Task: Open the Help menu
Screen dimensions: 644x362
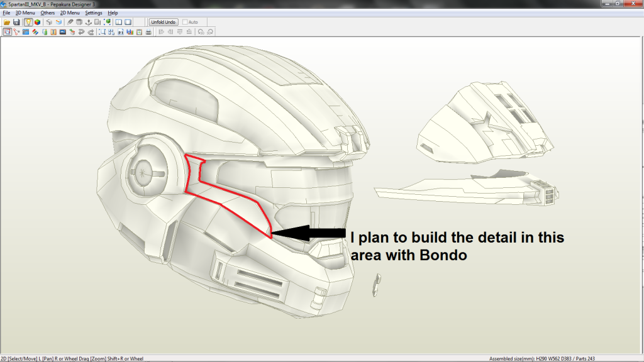Action: click(113, 13)
